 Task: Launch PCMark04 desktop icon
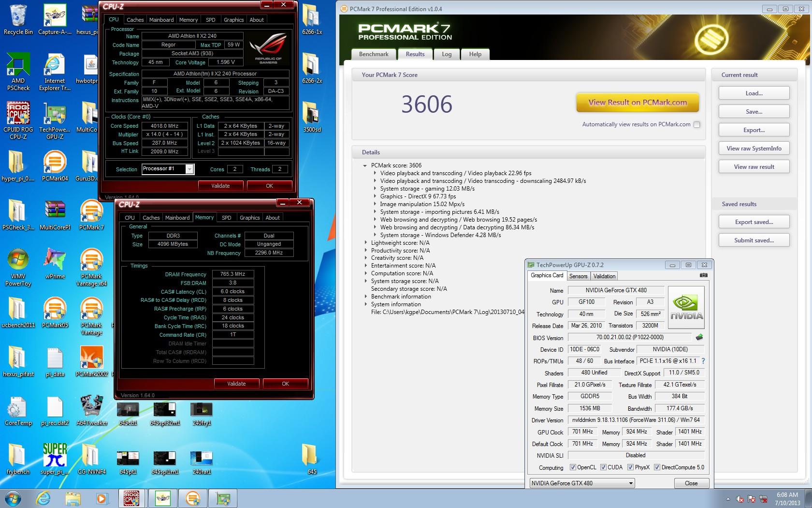[55, 166]
